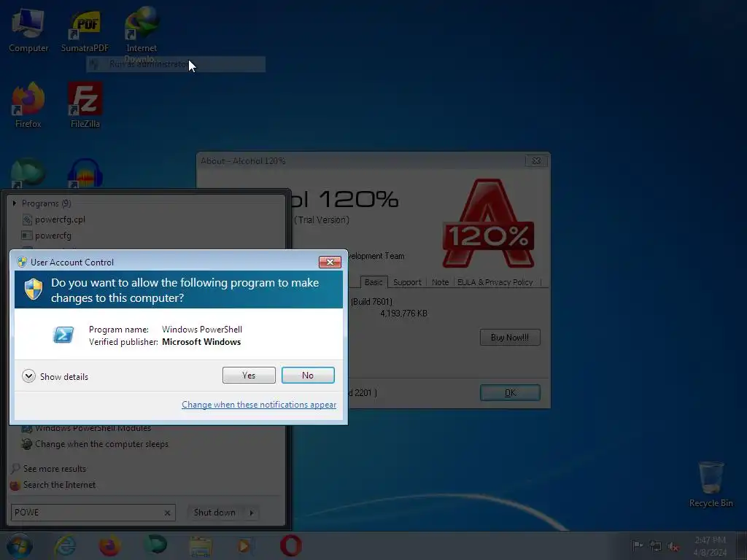Click the Shut down button

pyautogui.click(x=214, y=513)
